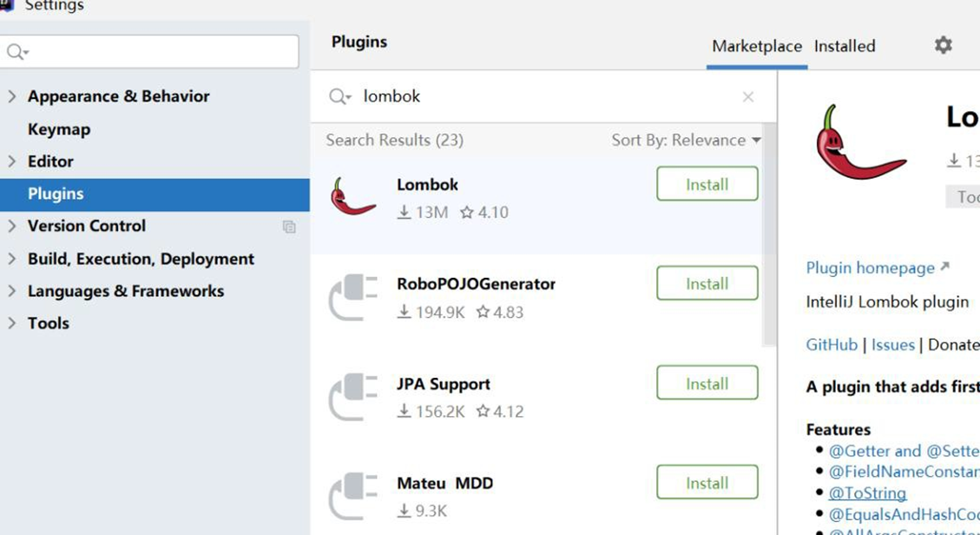Open the Sort By Relevance dropdown
Screen dimensions: 980x535
click(686, 140)
